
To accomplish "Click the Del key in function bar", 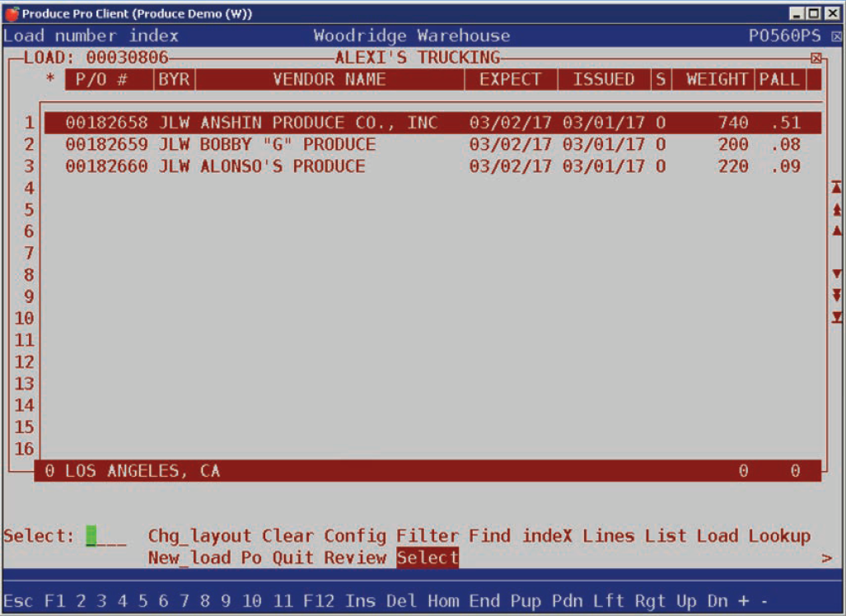I will 401,601.
